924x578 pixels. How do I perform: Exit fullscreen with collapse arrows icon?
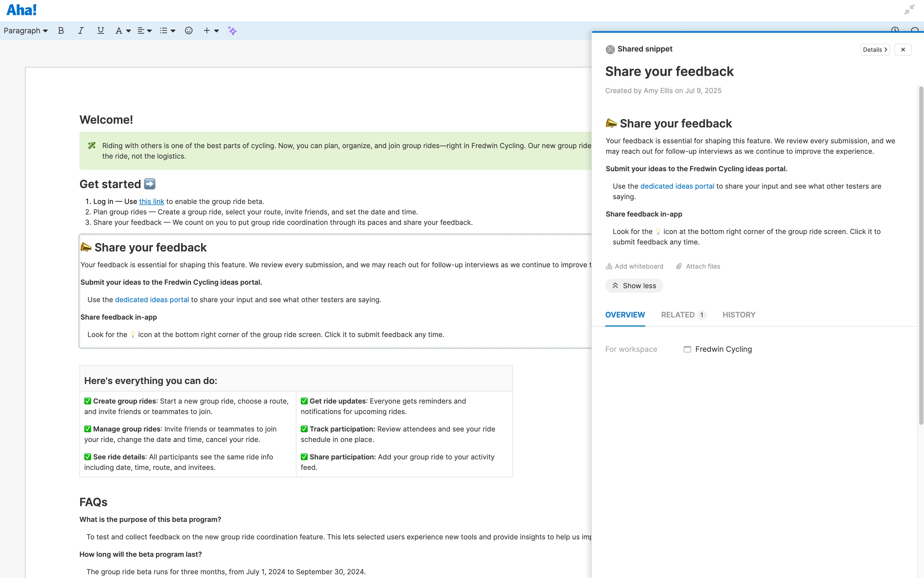909,10
